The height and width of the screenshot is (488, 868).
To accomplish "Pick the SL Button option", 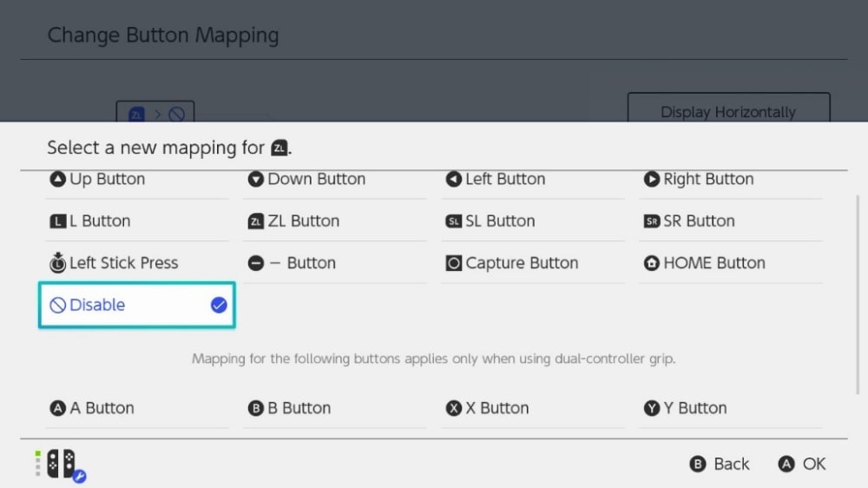I will click(499, 221).
